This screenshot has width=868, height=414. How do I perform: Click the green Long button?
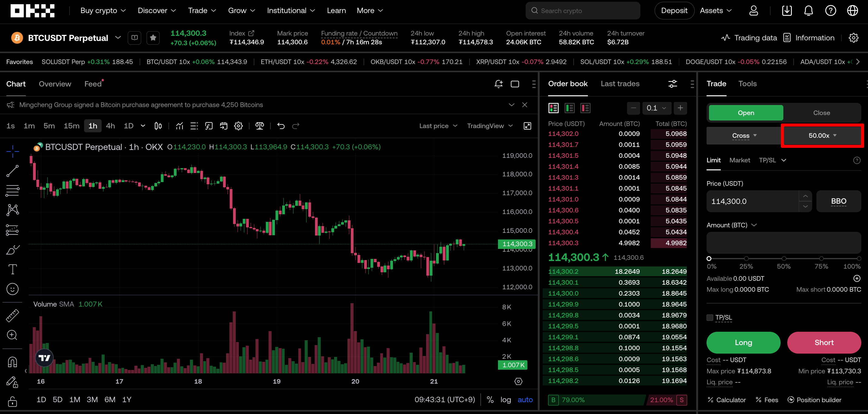pyautogui.click(x=743, y=342)
